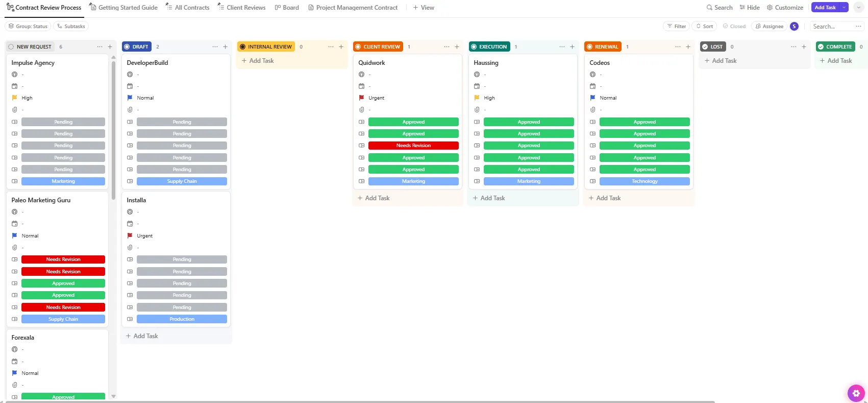This screenshot has height=403, width=868.
Task: Open the Add Task dropdown arrow
Action: 844,7
